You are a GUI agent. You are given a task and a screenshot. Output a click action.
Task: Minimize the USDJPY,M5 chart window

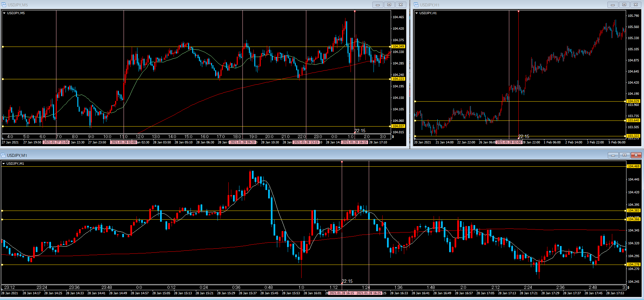click(378, 5)
